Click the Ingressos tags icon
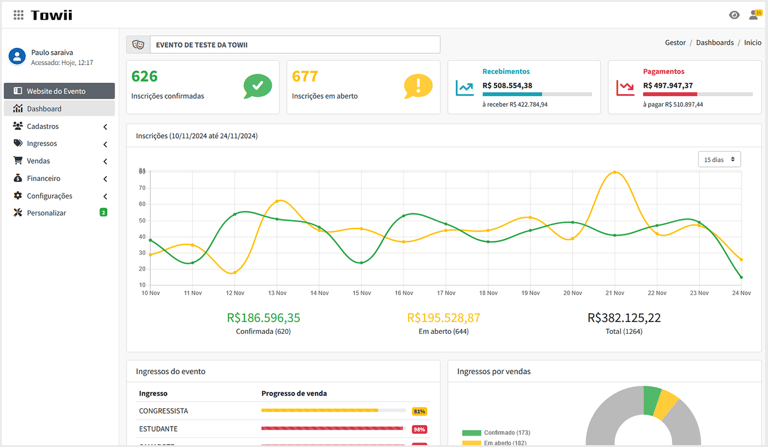The width and height of the screenshot is (768, 447). click(18, 143)
